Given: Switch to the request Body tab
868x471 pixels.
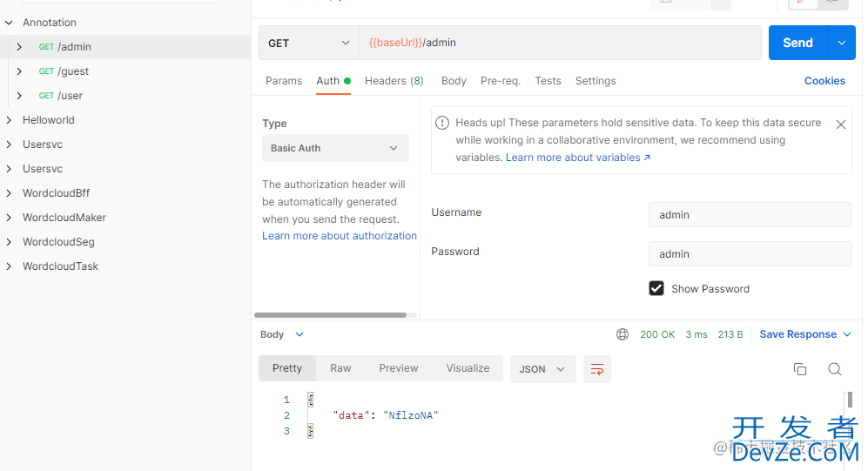Looking at the screenshot, I should point(454,81).
